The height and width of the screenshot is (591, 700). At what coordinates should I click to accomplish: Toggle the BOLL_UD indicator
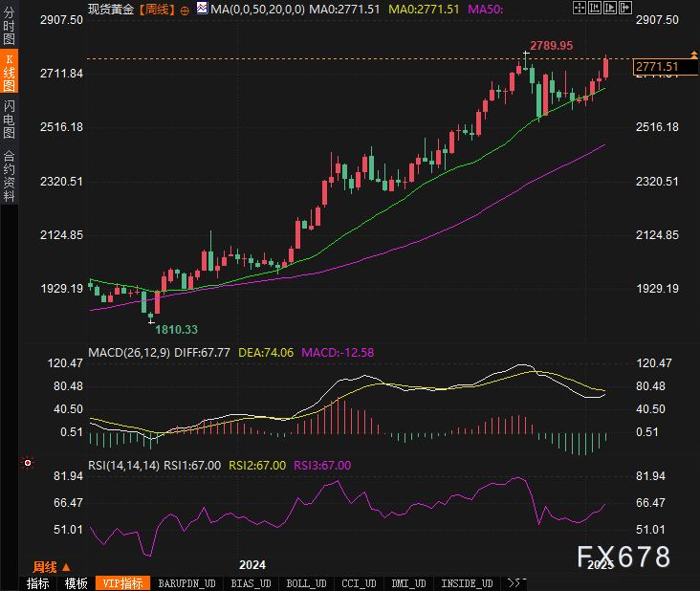(x=306, y=583)
